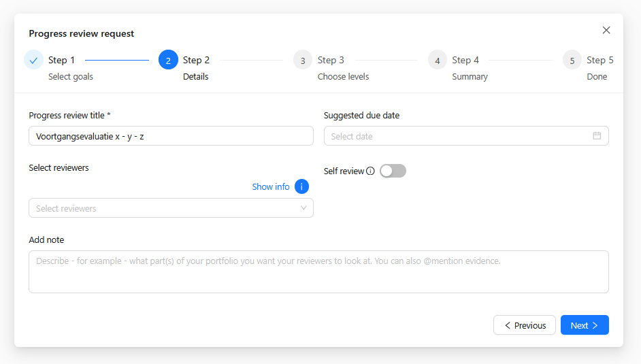Open the Select reviewers combo box
The height and width of the screenshot is (364, 641).
pos(171,208)
